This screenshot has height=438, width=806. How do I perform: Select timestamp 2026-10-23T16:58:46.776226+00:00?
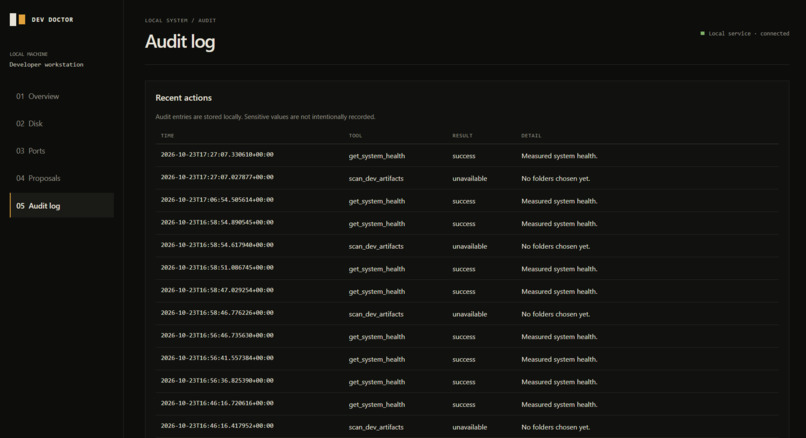point(217,313)
